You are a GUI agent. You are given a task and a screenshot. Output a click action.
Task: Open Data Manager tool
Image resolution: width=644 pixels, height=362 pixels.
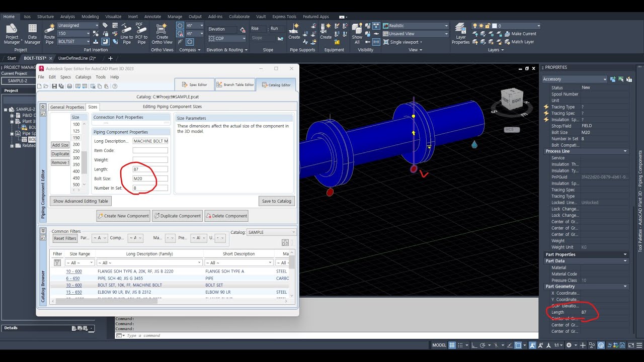click(x=32, y=34)
